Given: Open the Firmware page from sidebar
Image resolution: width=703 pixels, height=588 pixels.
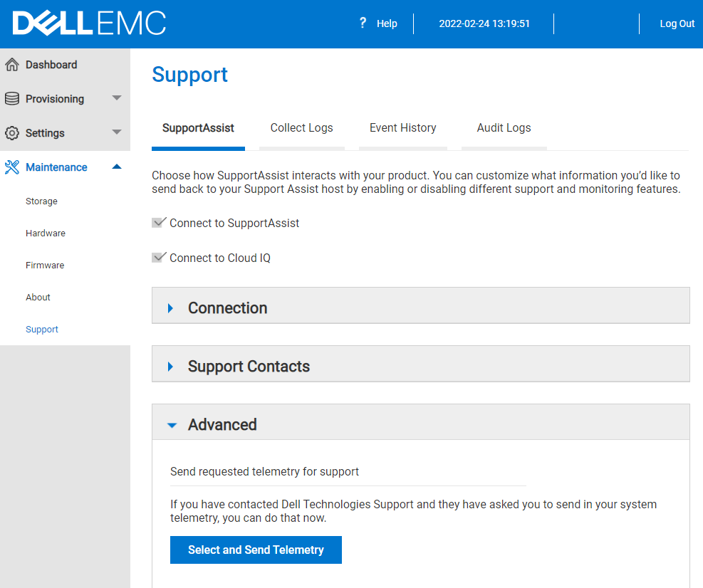Looking at the screenshot, I should coord(45,265).
